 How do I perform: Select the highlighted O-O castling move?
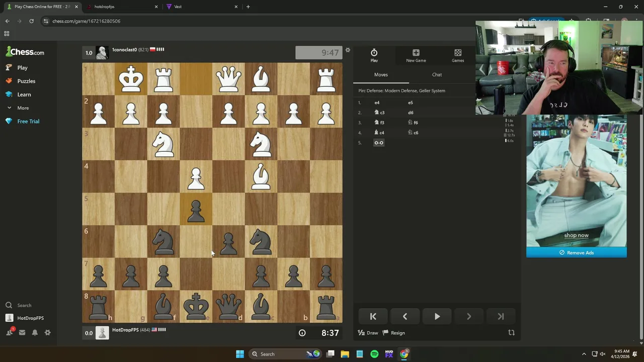(x=379, y=143)
